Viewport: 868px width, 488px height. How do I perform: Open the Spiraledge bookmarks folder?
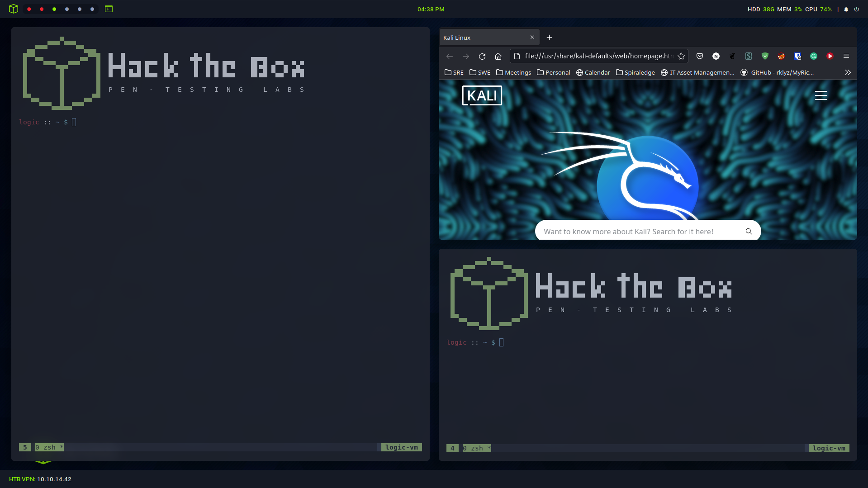coord(635,72)
